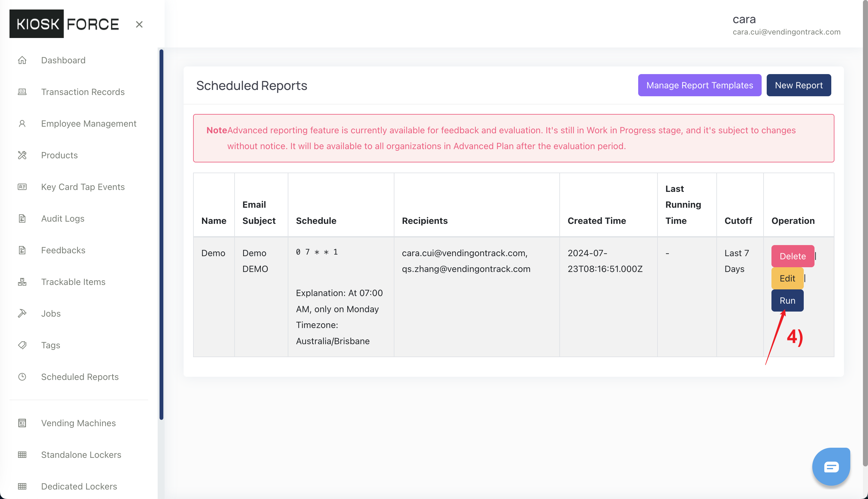The width and height of the screenshot is (868, 499).
Task: Open the chat support bubble
Action: point(831,466)
